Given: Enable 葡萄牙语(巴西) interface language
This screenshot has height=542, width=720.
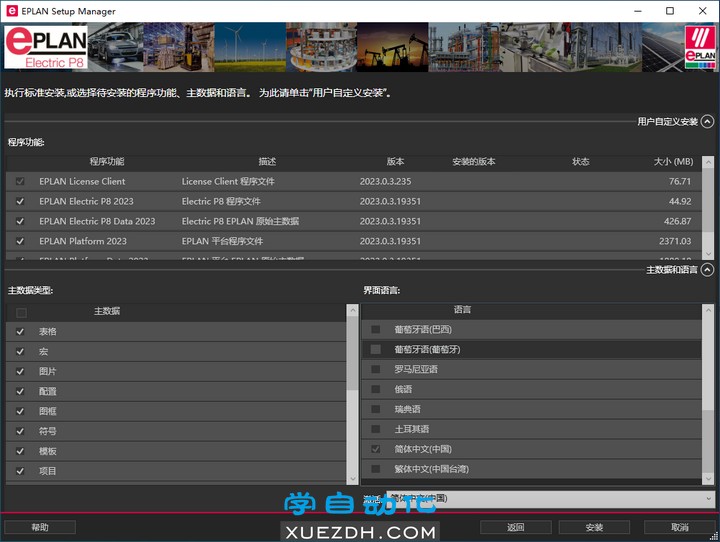Looking at the screenshot, I should point(376,329).
